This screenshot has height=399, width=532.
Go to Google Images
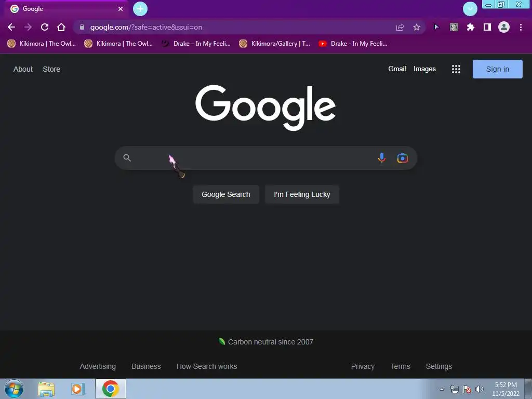click(424, 69)
